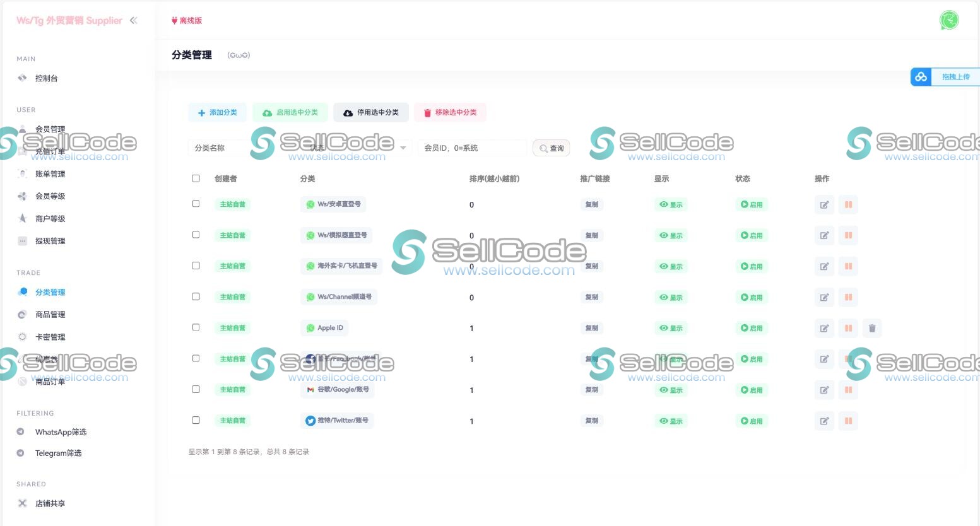Toggle 显示 visibility for Ws/模拟器直登号 row
Screen dimensions: 980x526
click(x=671, y=235)
